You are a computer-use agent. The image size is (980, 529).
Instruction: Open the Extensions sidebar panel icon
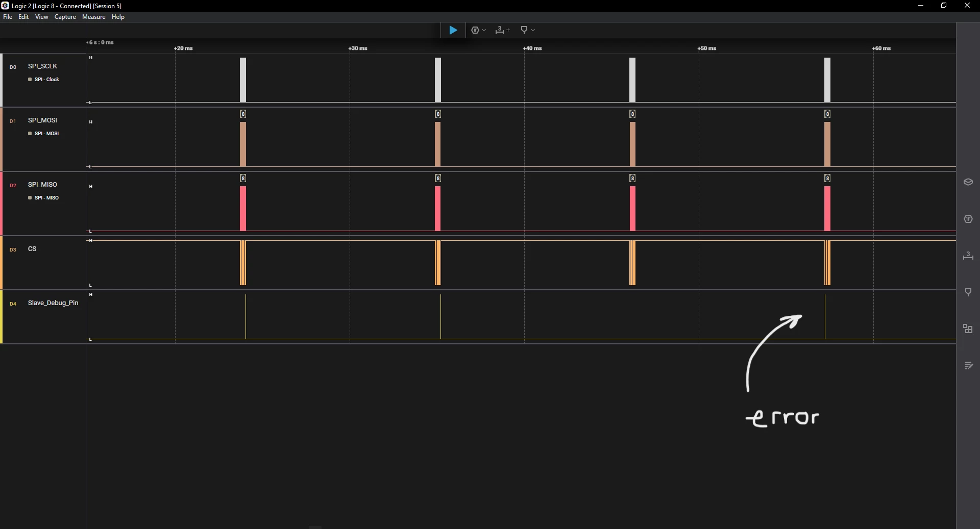coord(968,329)
